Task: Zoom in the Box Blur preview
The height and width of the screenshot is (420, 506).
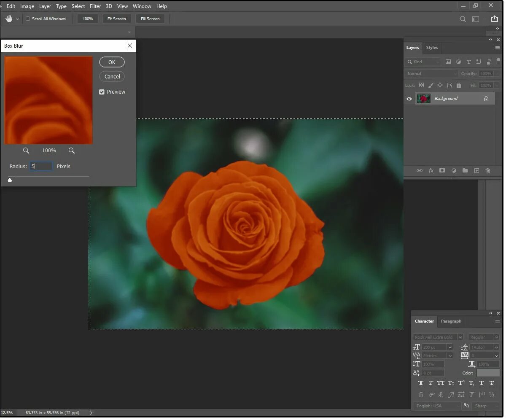Action: (72, 151)
